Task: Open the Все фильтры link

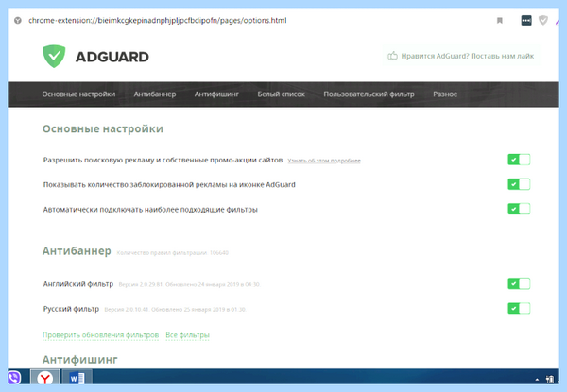Action: pyautogui.click(x=187, y=335)
